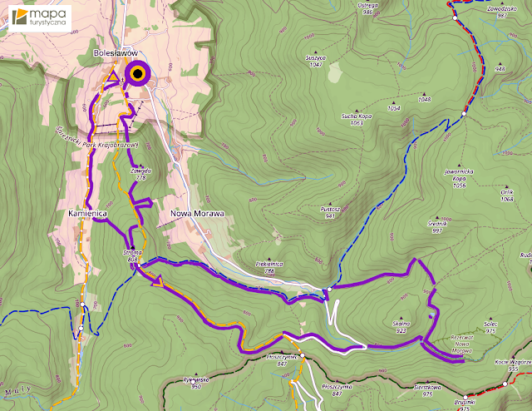Select the Stroma 808 peak marker
Viewport: 532px width, 411px height.
tap(133, 247)
